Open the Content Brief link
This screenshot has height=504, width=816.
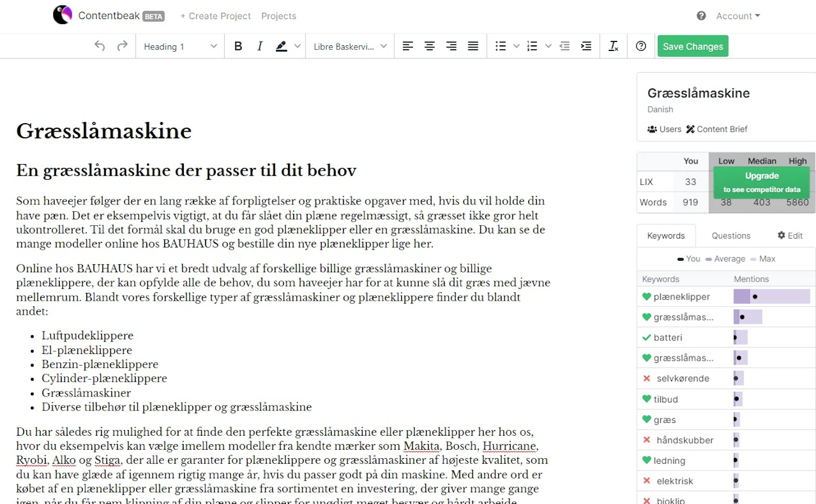(x=717, y=129)
